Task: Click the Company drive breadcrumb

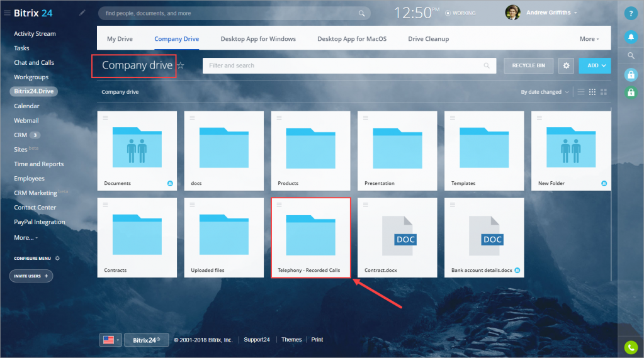Action: [x=120, y=92]
